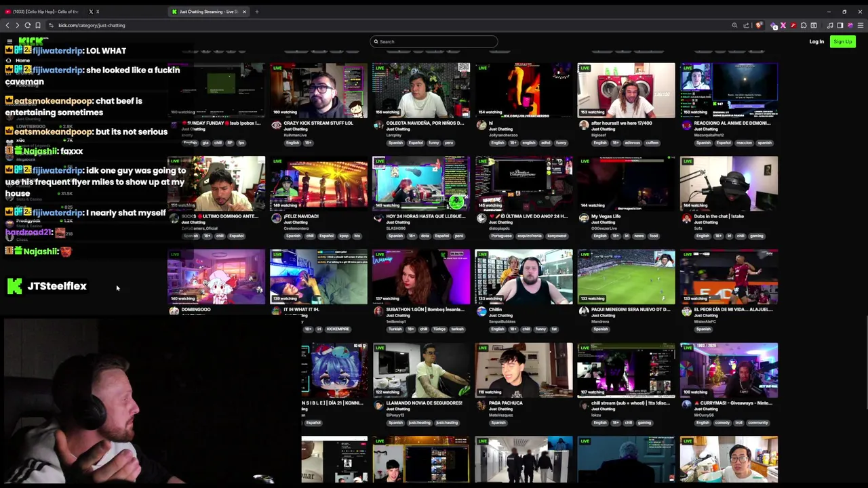The width and height of the screenshot is (868, 488).
Task: Click the green Sign Up button
Action: pyautogui.click(x=843, y=41)
